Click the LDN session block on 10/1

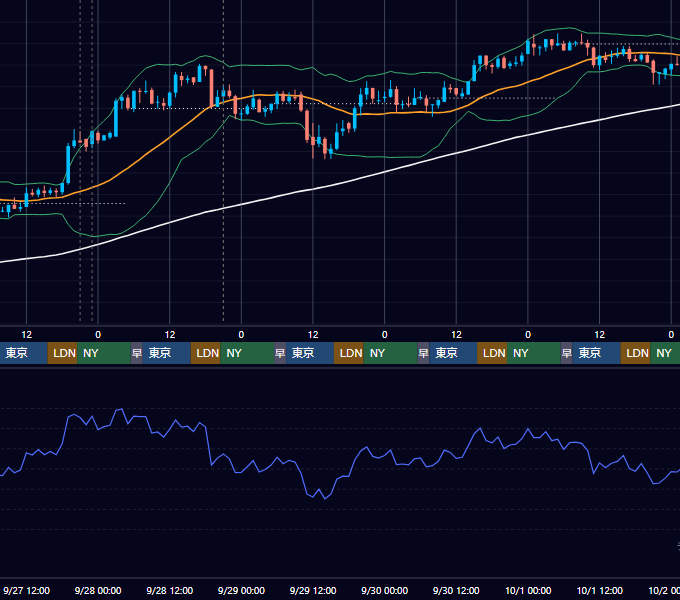click(x=636, y=353)
